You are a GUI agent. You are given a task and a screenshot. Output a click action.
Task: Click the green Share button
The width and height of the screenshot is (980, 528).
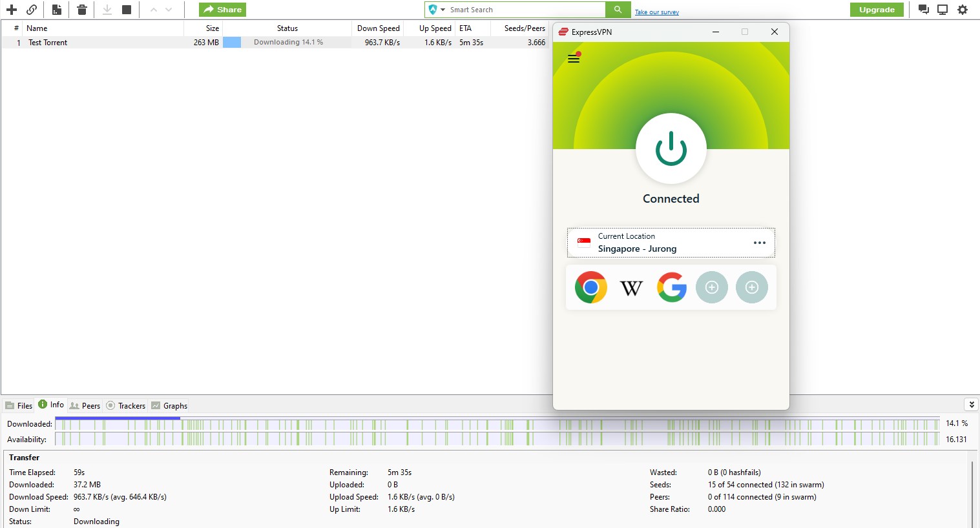[x=222, y=10]
